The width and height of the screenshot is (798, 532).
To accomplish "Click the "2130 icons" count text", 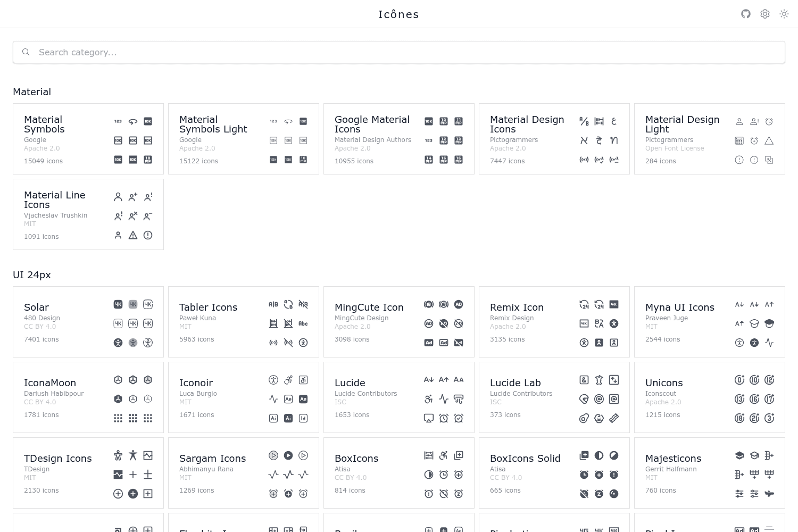I will 41,491.
